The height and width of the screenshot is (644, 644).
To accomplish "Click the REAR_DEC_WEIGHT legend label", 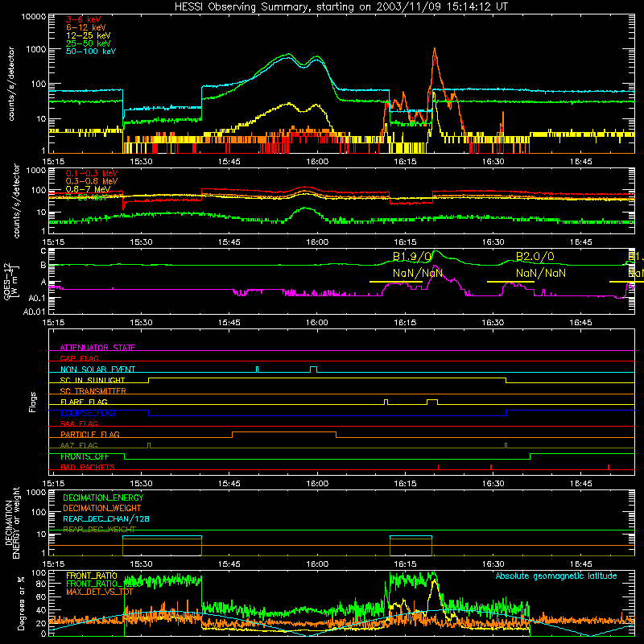I will [99, 529].
